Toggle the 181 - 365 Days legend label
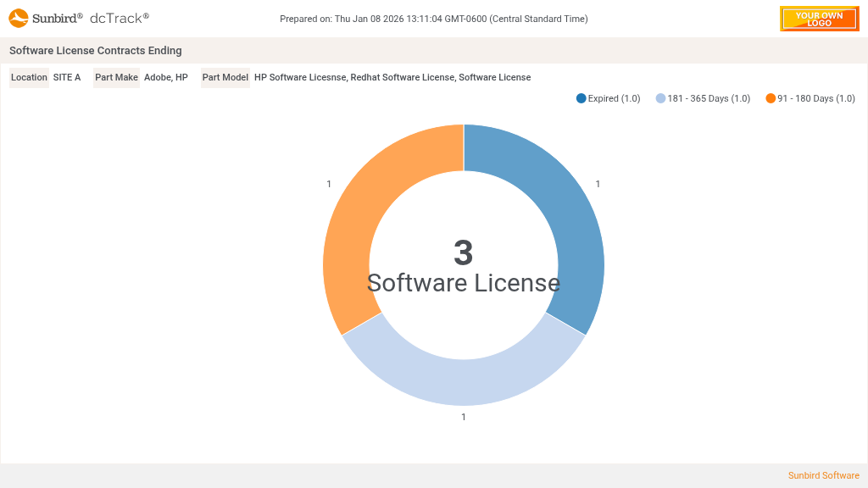Screen dimensions: 868x488 point(709,98)
